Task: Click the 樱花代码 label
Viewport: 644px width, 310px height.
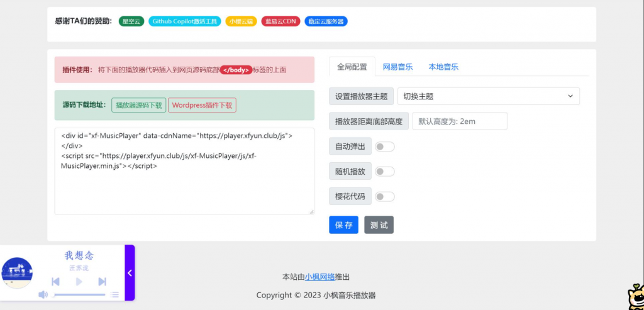Action: [350, 197]
